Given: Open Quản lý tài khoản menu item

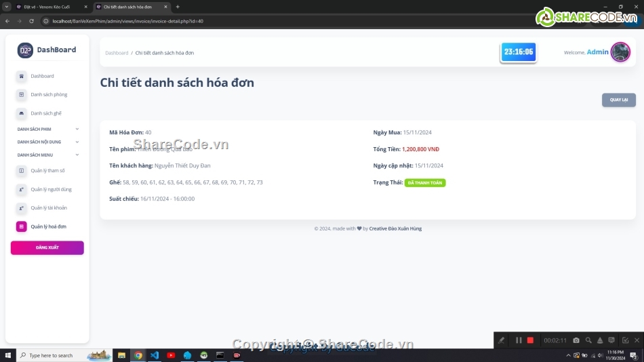Looking at the screenshot, I should (x=49, y=208).
